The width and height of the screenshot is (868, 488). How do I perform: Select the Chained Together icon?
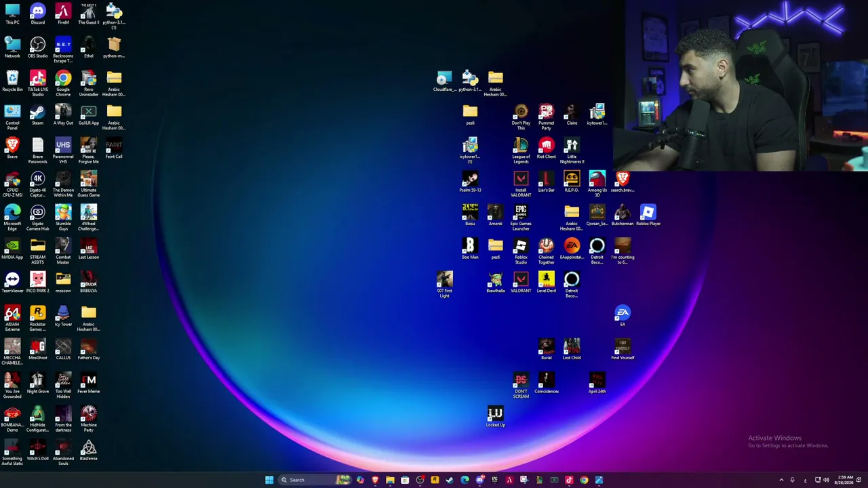point(546,251)
